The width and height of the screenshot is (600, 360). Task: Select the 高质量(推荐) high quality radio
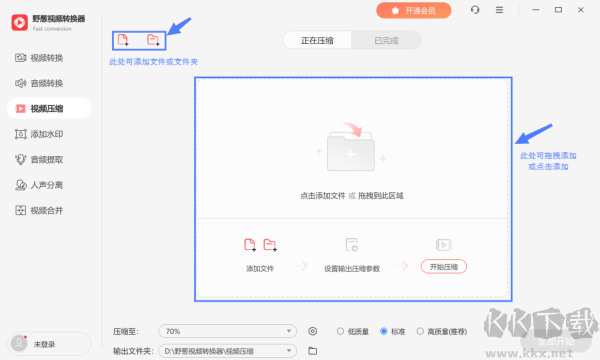pyautogui.click(x=420, y=331)
